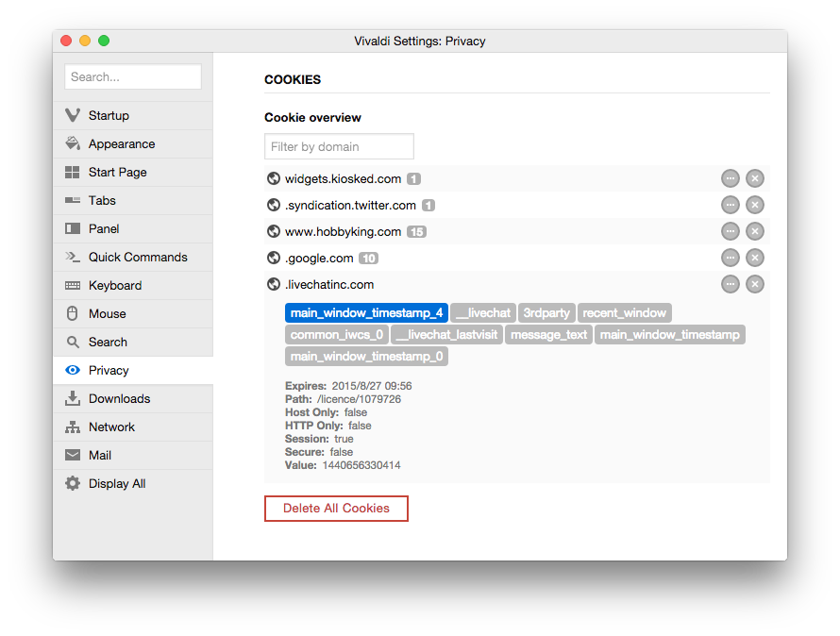Expand cookie details for .google.com
Screen dimensions: 840x636
[731, 258]
